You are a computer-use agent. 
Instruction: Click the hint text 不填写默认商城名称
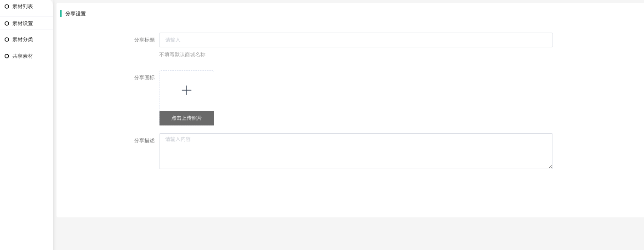(182, 55)
